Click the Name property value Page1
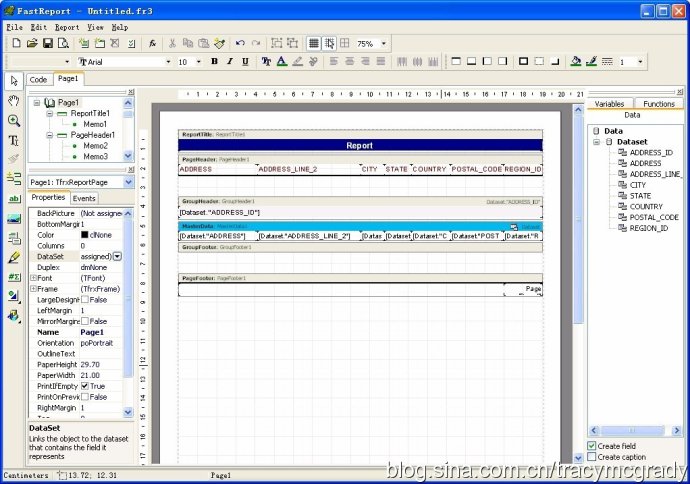Viewport: 690px width, 484px height. click(x=101, y=332)
